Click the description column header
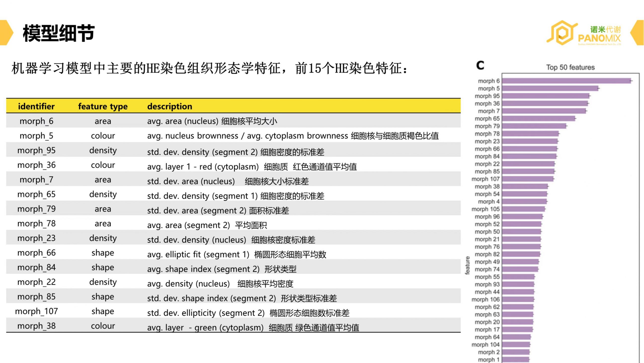 [170, 106]
